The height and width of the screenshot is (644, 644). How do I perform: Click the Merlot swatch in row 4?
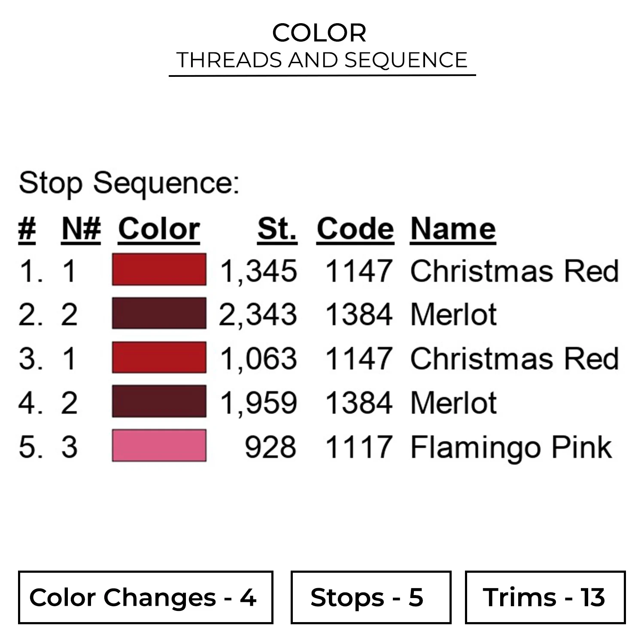click(x=159, y=402)
